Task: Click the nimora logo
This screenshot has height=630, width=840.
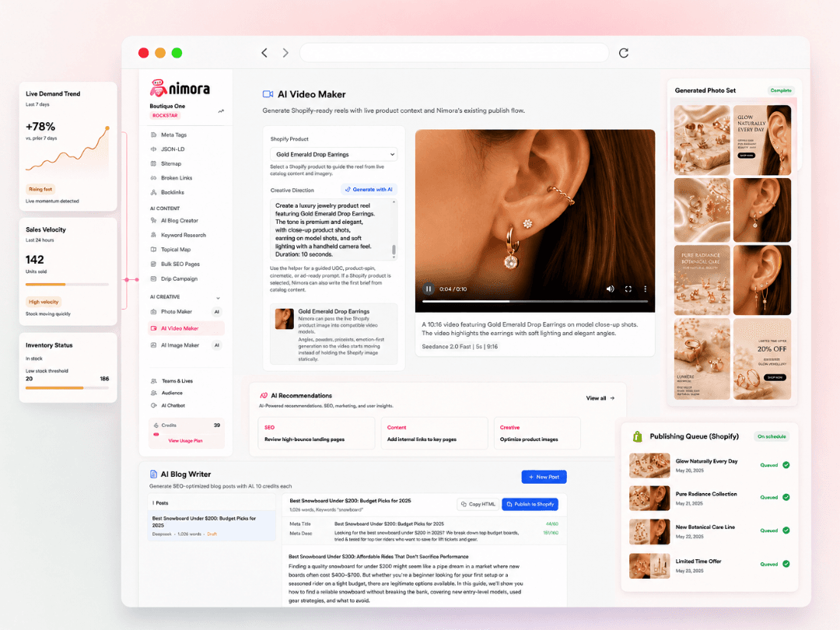Action: coord(180,89)
